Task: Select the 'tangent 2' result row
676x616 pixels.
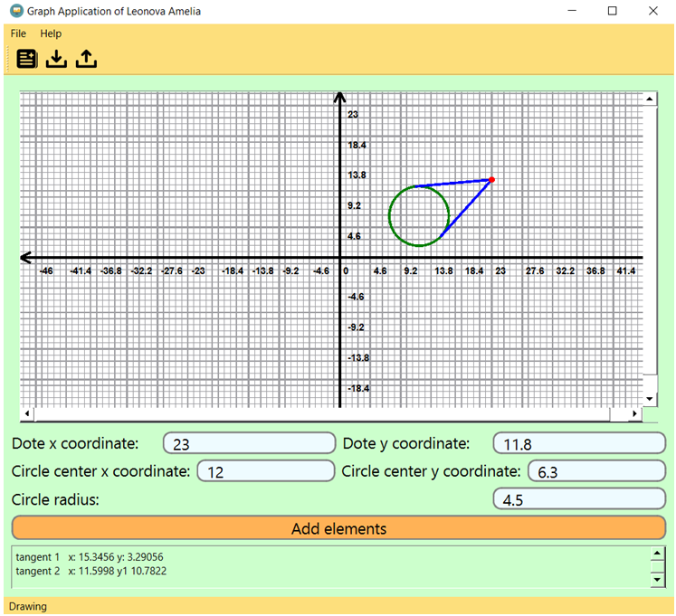Action: (x=91, y=571)
